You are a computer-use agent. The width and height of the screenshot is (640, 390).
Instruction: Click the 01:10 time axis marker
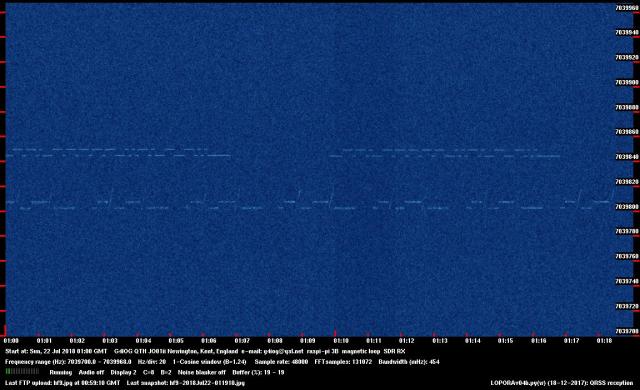(x=341, y=341)
